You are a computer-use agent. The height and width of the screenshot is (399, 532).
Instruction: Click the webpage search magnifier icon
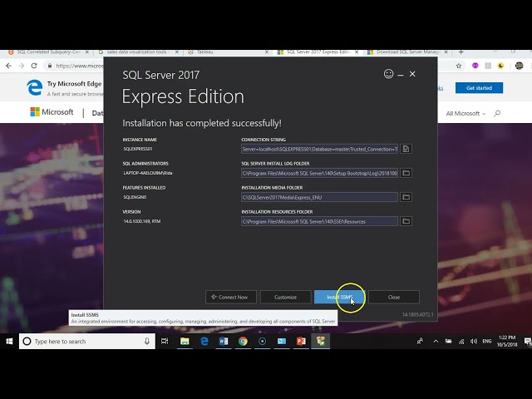(x=497, y=113)
